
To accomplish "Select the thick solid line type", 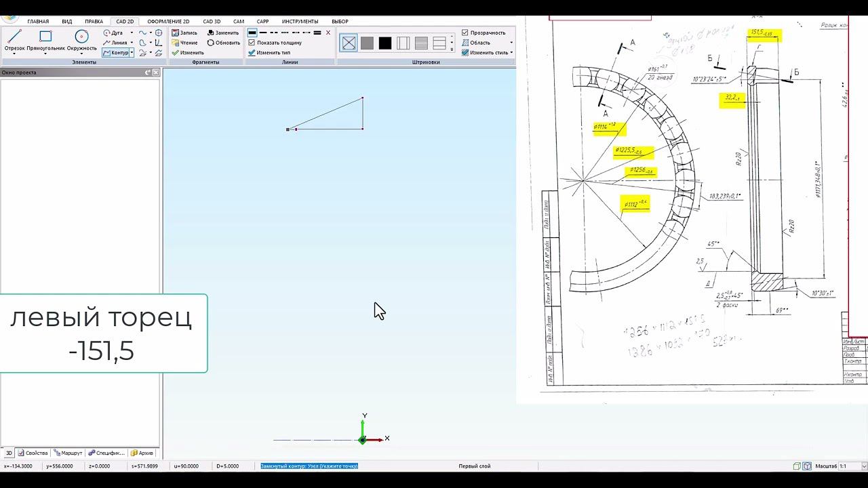I will click(252, 33).
